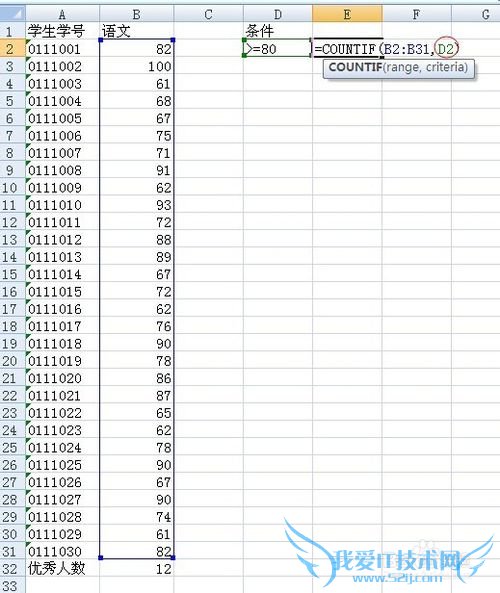Select row 1 header

12,31
